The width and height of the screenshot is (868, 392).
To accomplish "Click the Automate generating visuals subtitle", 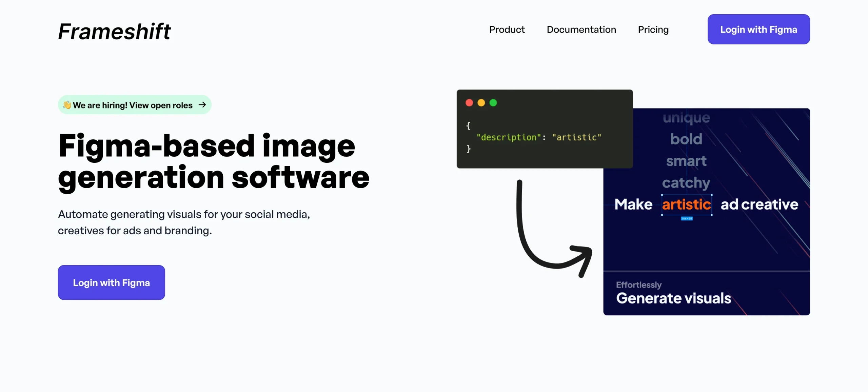I will 184,222.
